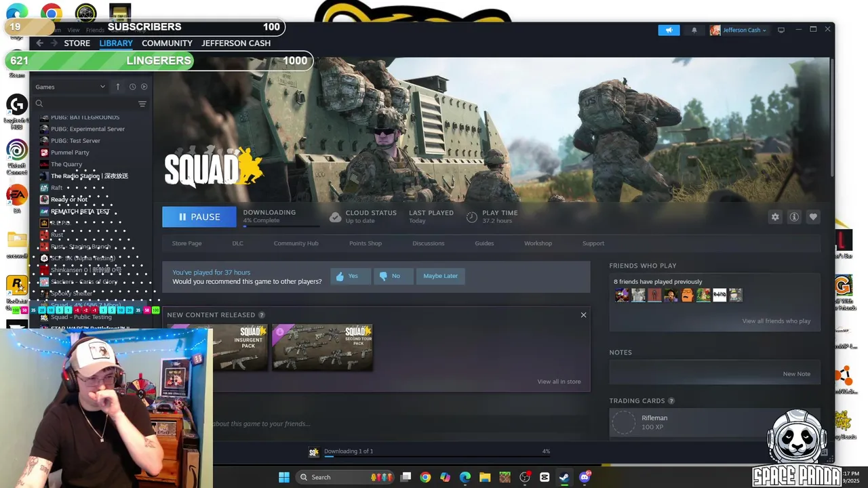868x488 pixels.
Task: Create a New Note
Action: click(x=796, y=374)
